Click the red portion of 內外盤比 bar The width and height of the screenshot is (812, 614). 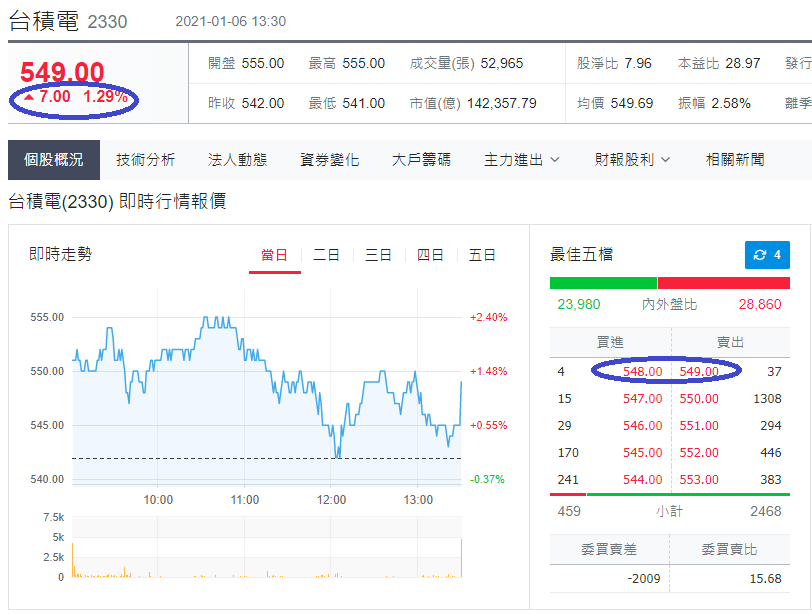pyautogui.click(x=724, y=283)
